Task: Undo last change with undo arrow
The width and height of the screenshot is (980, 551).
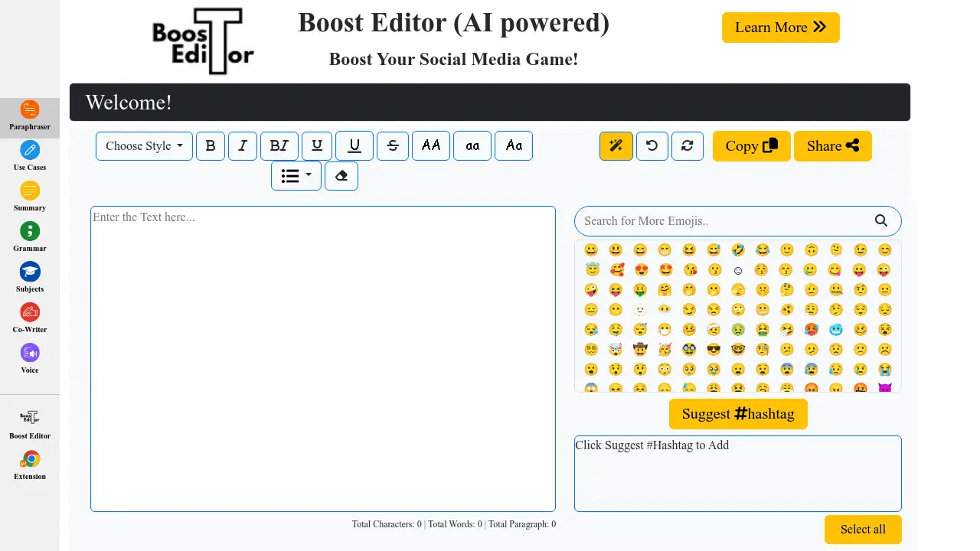Action: pyautogui.click(x=652, y=146)
